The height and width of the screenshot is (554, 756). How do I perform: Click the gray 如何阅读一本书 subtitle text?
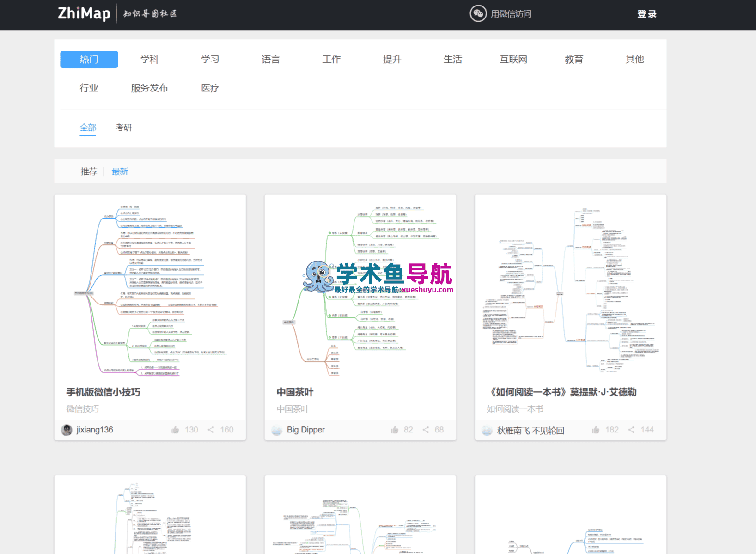[515, 409]
